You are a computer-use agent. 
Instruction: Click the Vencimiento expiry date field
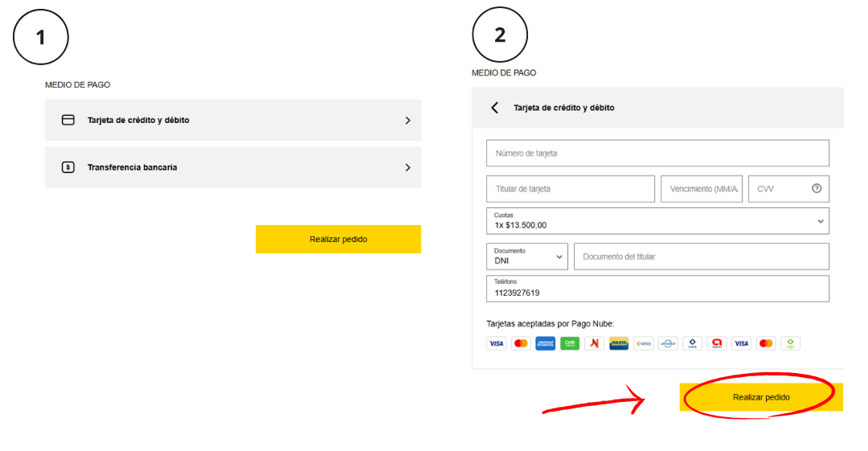tap(702, 189)
